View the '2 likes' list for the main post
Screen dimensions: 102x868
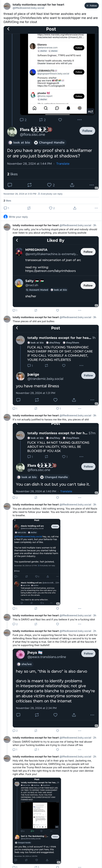click(7, 200)
